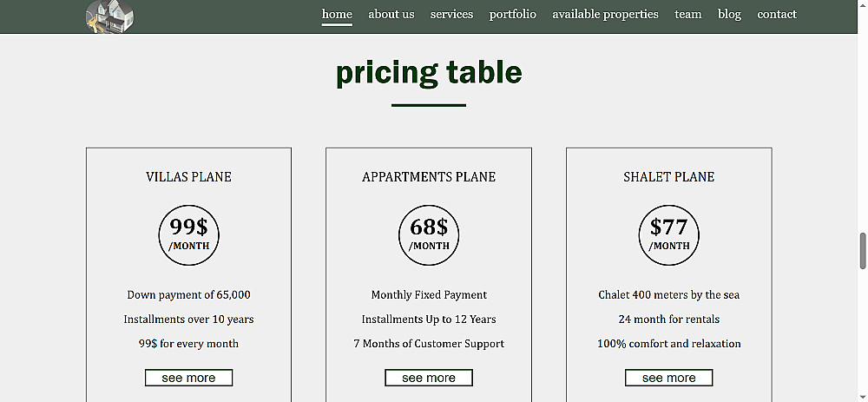Click the 99$ per month price circle
Image resolution: width=868 pixels, height=402 pixels.
pyautogui.click(x=188, y=234)
